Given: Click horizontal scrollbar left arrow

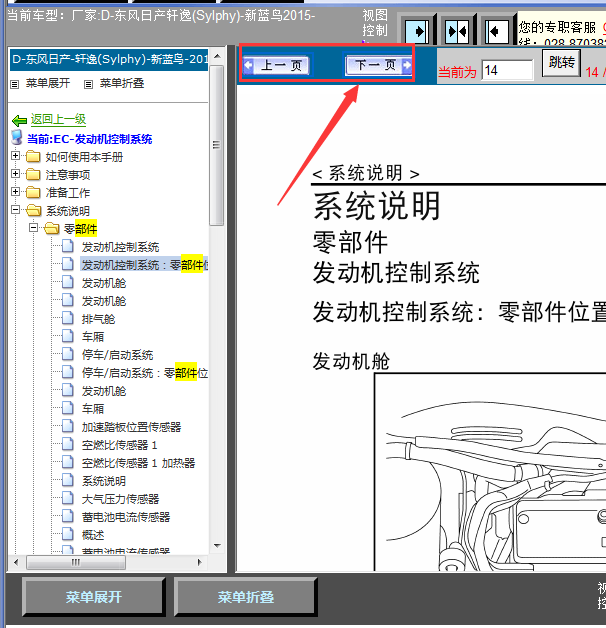Looking at the screenshot, I should pos(16,562).
